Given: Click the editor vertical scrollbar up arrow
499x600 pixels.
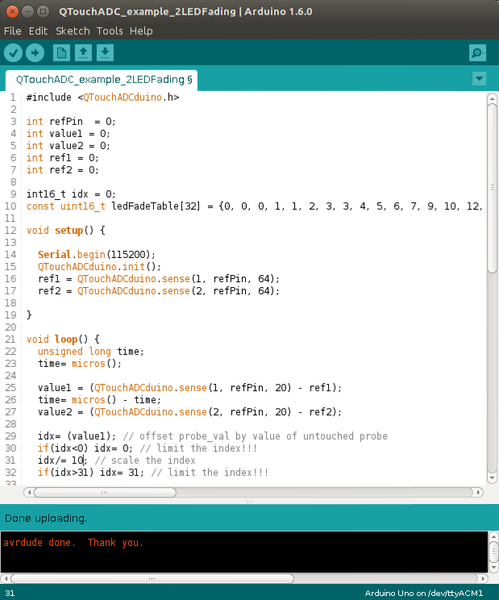Looking at the screenshot, I should click(x=492, y=99).
